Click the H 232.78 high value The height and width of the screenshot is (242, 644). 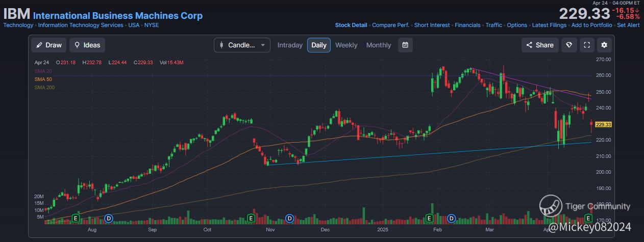(x=92, y=62)
